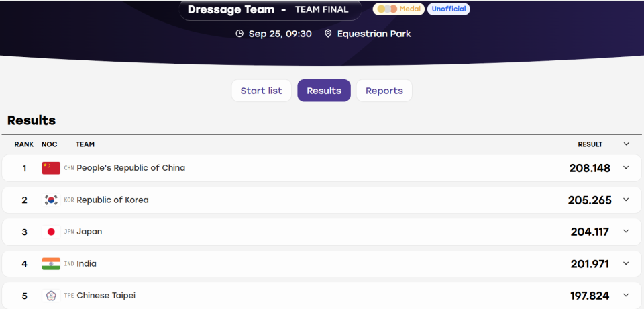This screenshot has height=309, width=644.
Task: Expand all rows using header chevron
Action: coord(626,144)
